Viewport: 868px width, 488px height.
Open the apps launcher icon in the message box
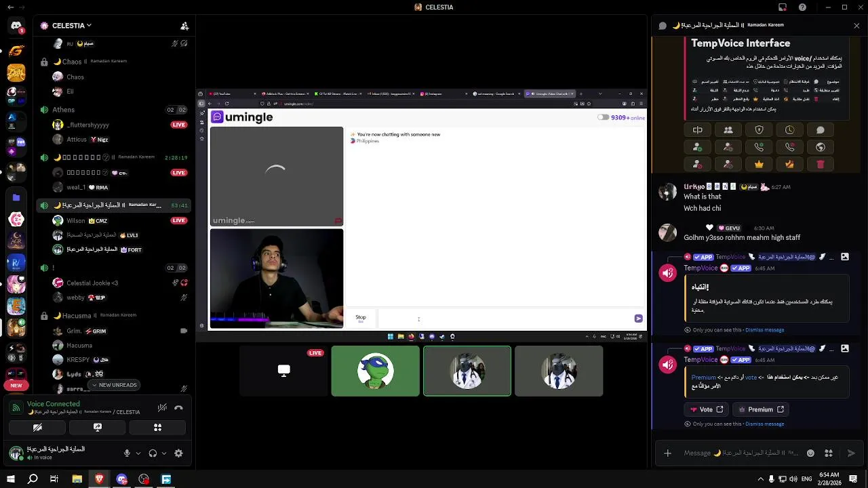pyautogui.click(x=828, y=453)
